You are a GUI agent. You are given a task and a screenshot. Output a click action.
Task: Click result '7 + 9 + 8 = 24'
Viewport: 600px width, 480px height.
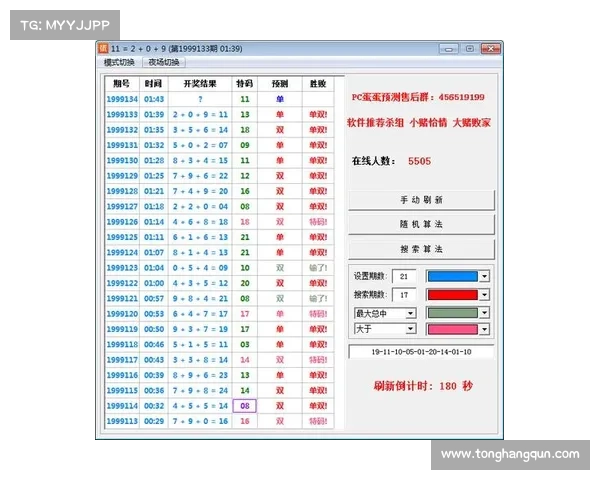pos(200,390)
